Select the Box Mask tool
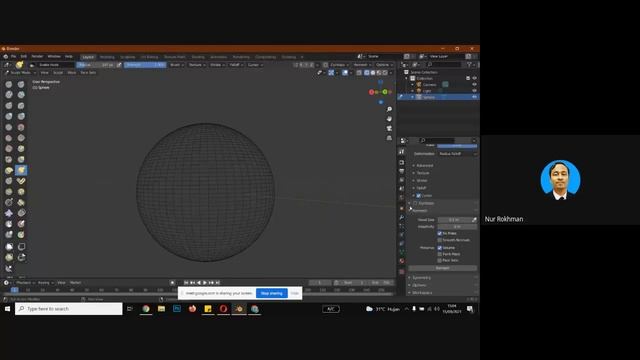This screenshot has height=360, width=640. tap(9, 247)
